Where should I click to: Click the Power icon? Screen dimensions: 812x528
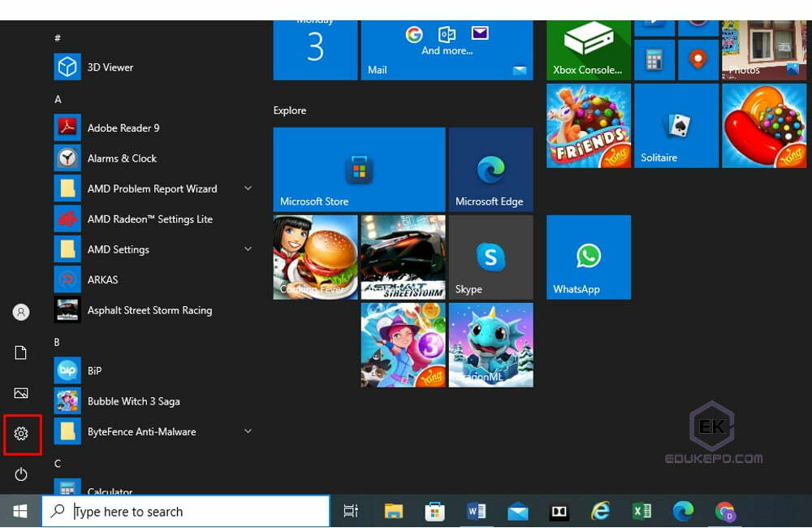21,474
